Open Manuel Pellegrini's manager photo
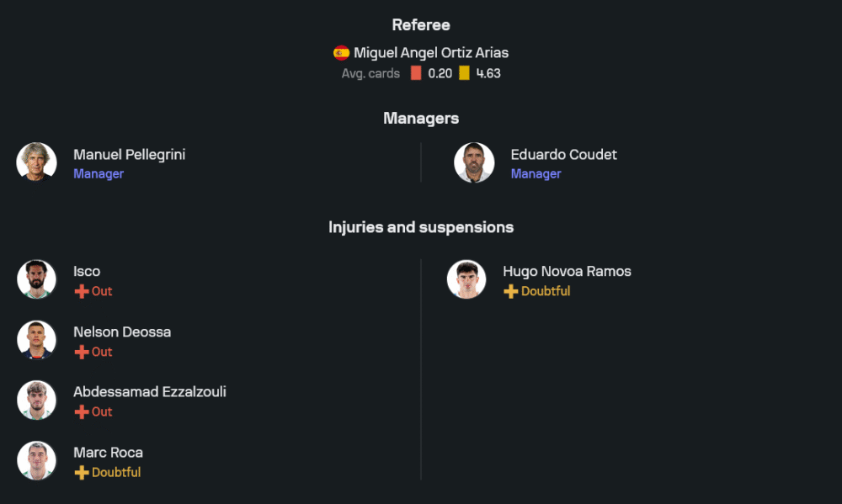 pos(36,162)
